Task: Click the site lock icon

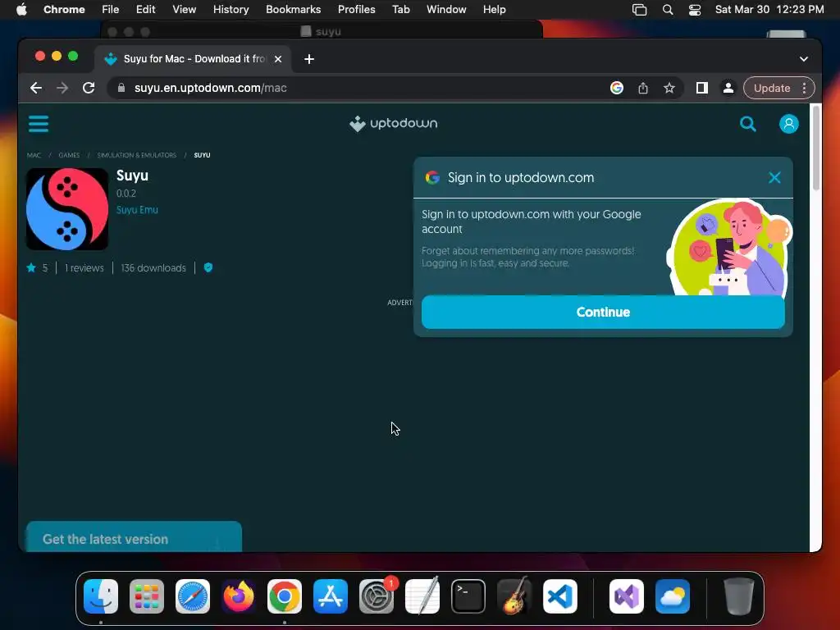Action: click(x=121, y=88)
